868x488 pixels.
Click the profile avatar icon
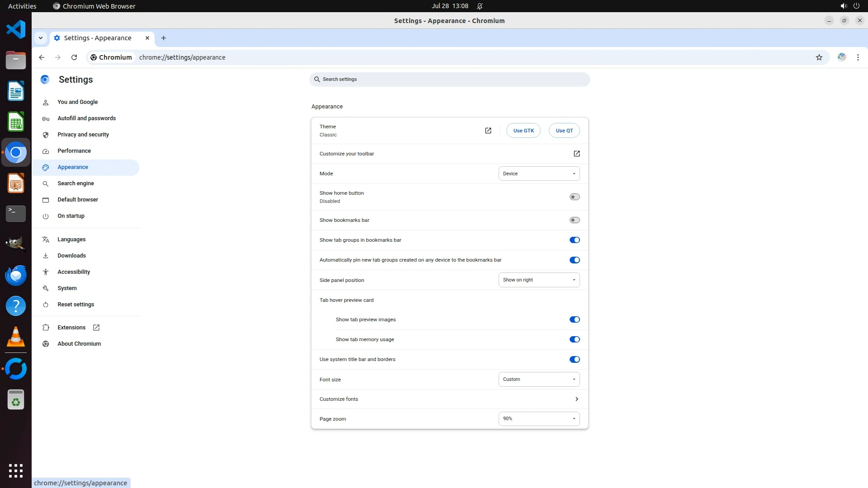point(841,57)
